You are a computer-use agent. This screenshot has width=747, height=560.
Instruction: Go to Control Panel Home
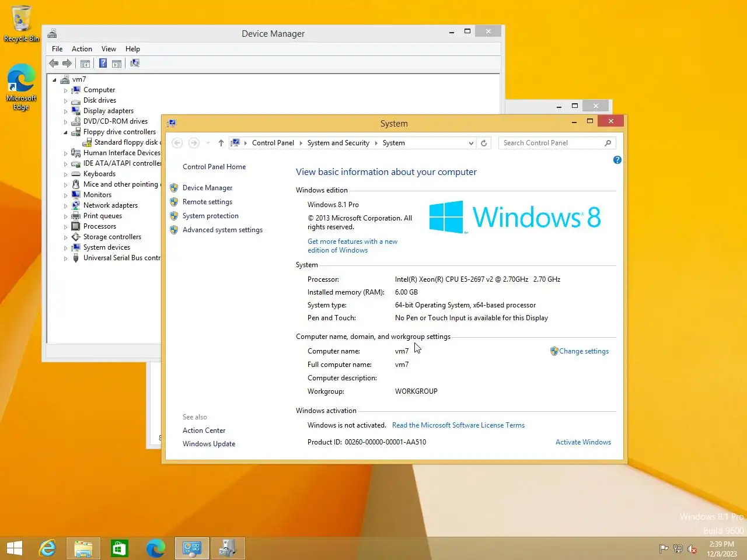[x=214, y=167]
